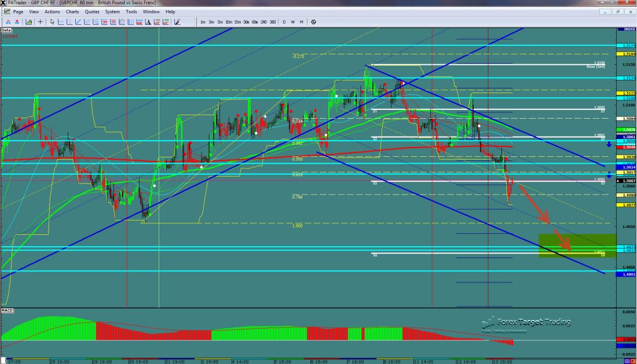Click the PATrader chart icon beside Page menu
Screen dimensions: 637x364
coord(6,12)
